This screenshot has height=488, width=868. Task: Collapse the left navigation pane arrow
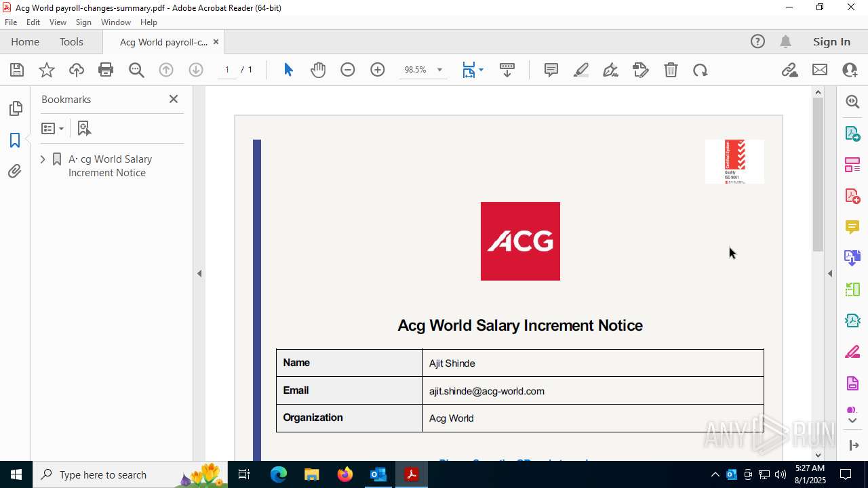(199, 274)
